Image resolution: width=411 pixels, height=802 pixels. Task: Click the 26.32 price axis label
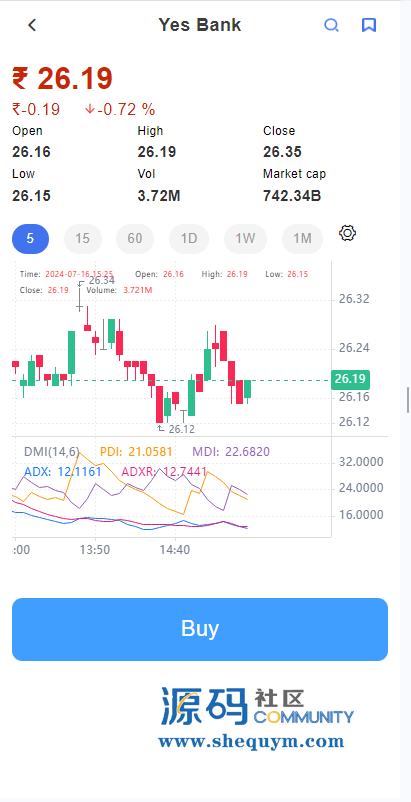[354, 299]
